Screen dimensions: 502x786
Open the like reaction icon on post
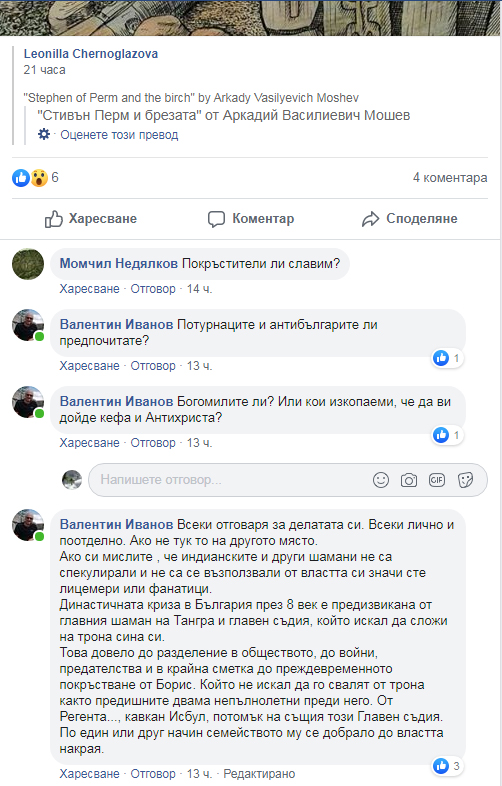21,177
